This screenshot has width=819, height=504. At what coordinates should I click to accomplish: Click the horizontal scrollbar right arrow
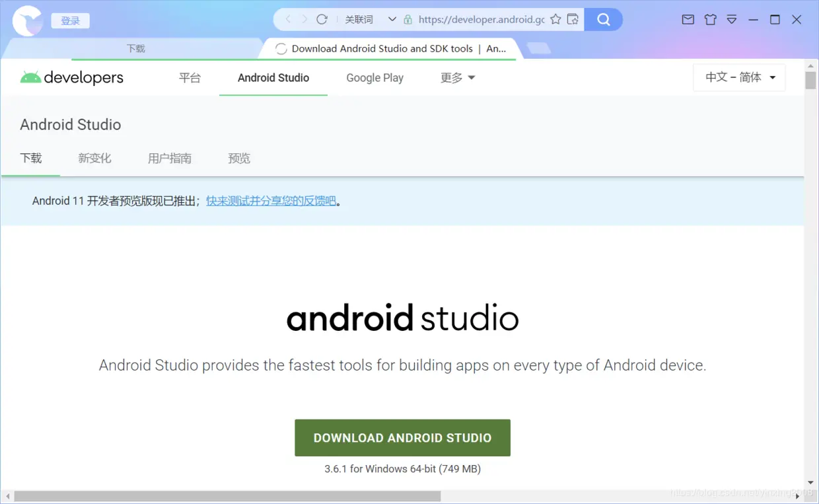point(798,495)
